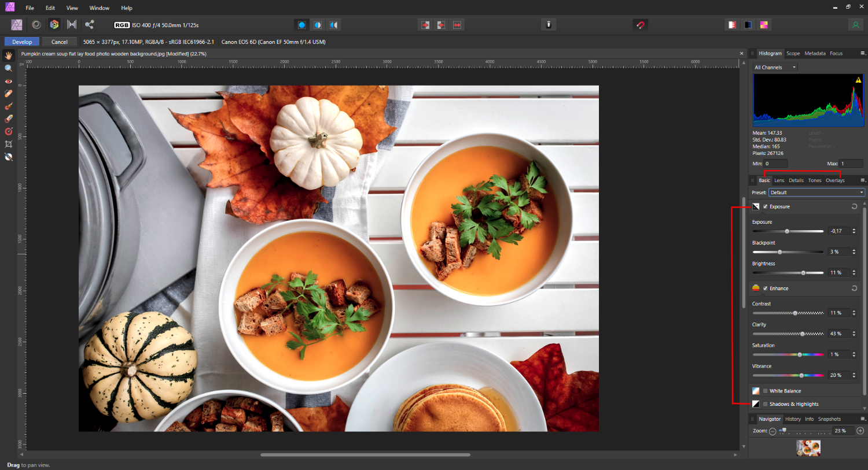
Task: Click the Contrast slider handle
Action: [795, 313]
